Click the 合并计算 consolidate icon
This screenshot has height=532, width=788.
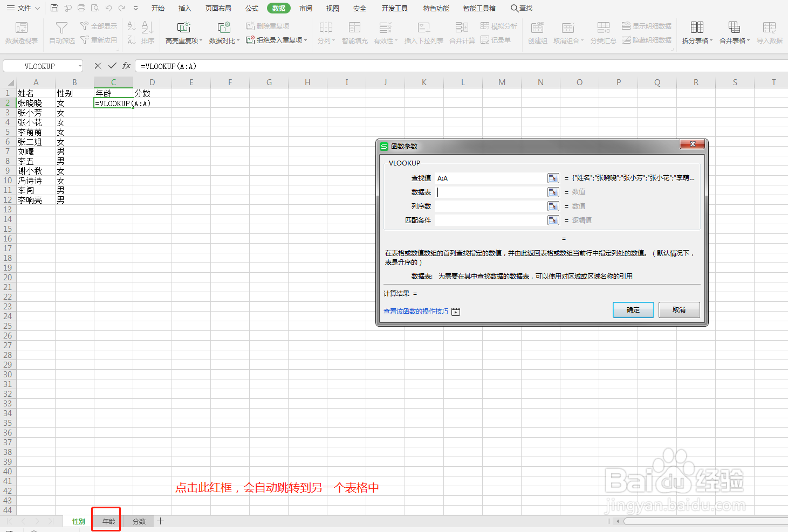tap(462, 27)
